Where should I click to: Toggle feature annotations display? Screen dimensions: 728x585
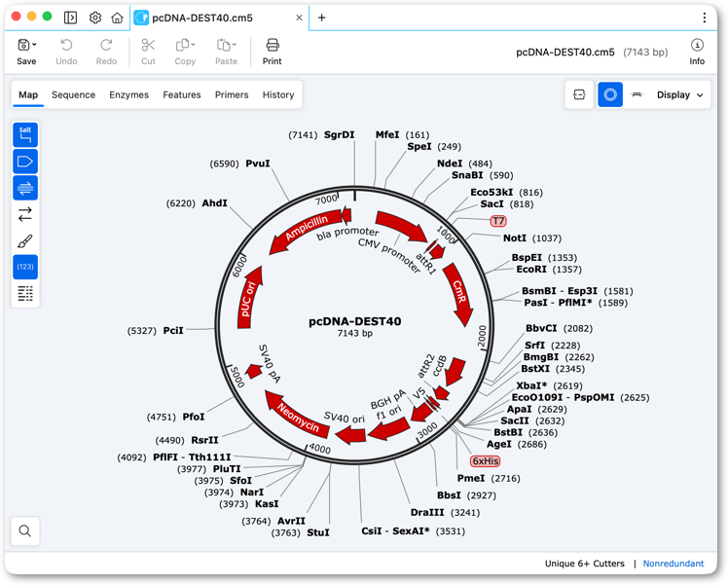pyautogui.click(x=25, y=162)
